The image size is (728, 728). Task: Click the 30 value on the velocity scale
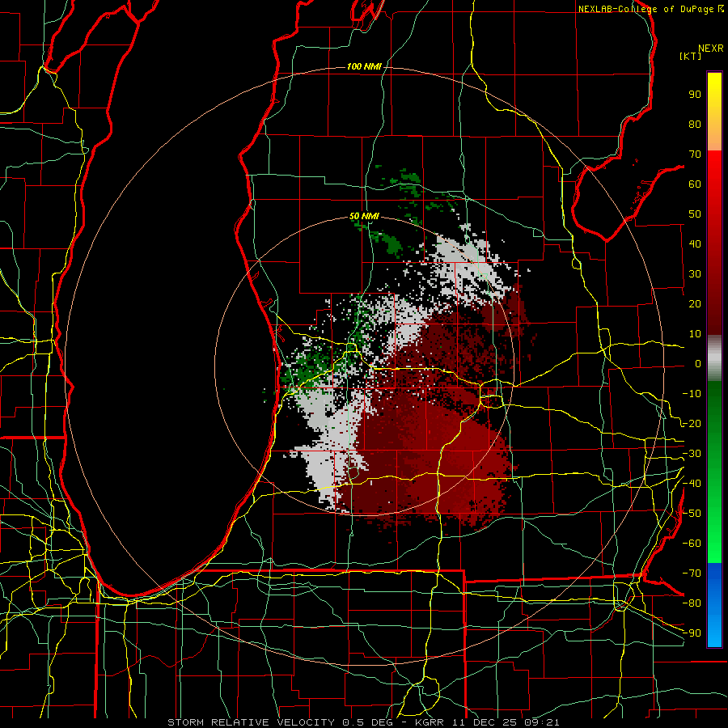click(695, 274)
